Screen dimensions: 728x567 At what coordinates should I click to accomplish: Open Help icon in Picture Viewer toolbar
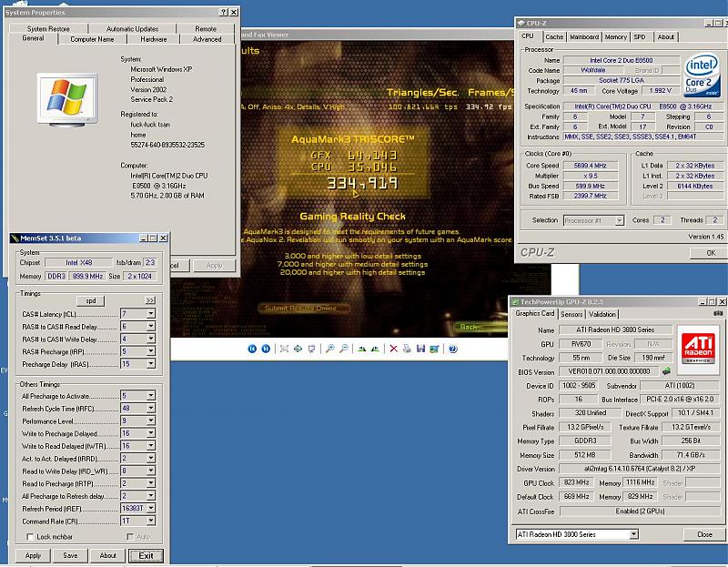(x=452, y=349)
